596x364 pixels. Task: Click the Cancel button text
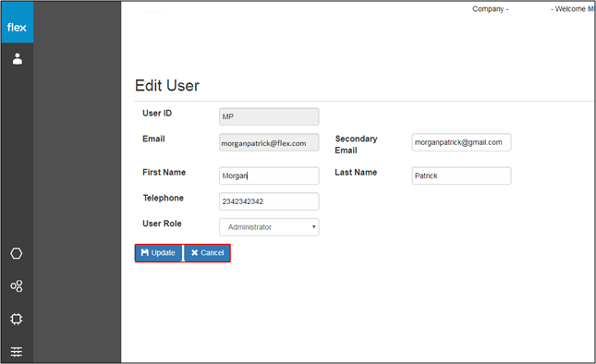click(213, 252)
